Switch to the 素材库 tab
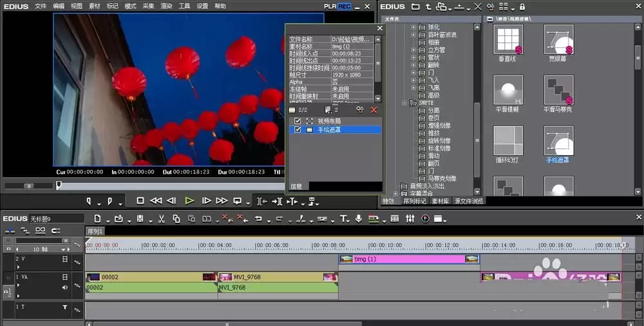The image size is (644, 326). point(440,201)
